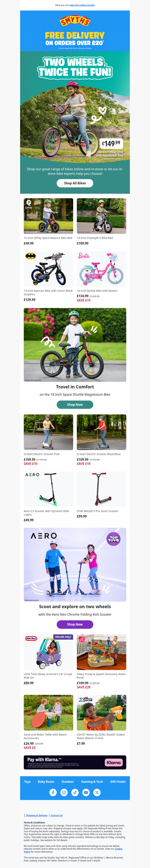150x868 pixels.
Task: Open the Toys footer category
Action: coord(27,781)
